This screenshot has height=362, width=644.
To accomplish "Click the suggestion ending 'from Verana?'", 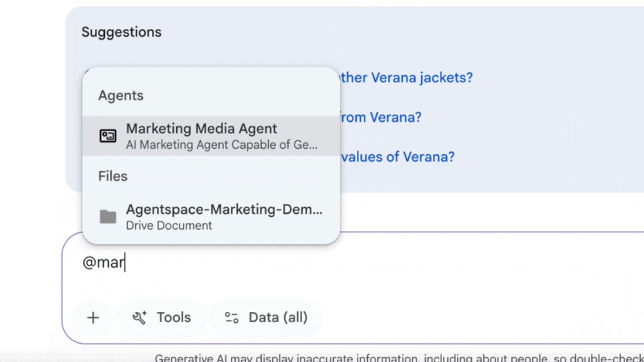I will pyautogui.click(x=381, y=117).
